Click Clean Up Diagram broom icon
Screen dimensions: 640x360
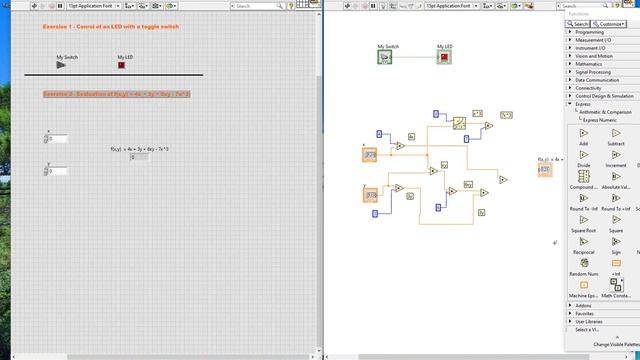(529, 6)
